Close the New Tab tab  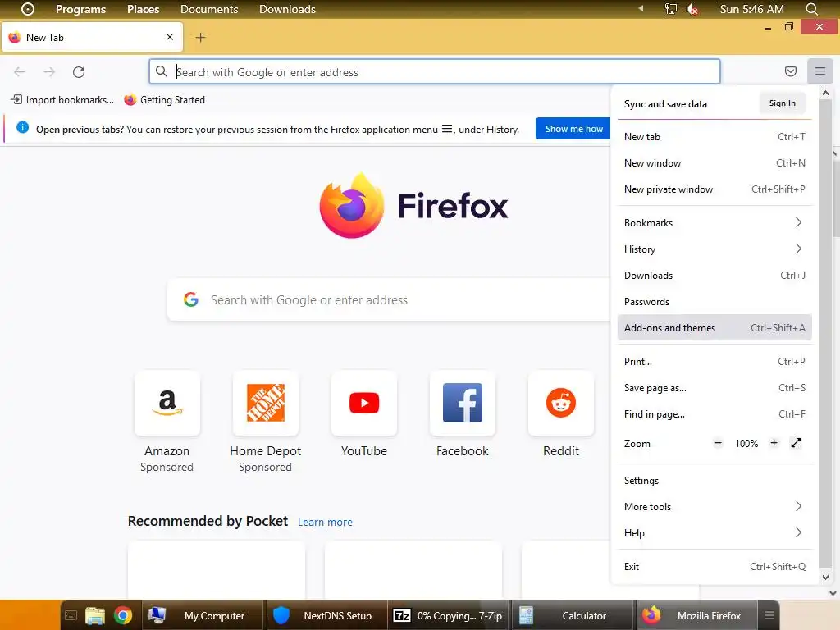pos(170,37)
